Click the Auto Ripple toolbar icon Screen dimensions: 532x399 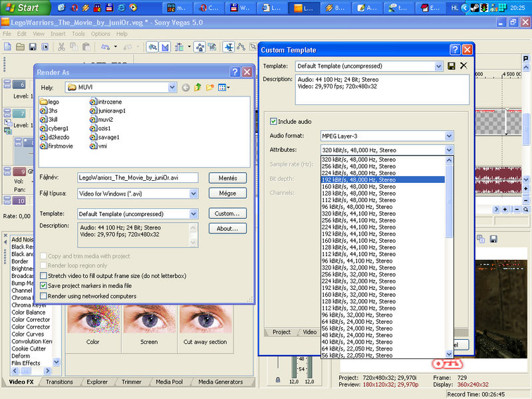point(179,47)
